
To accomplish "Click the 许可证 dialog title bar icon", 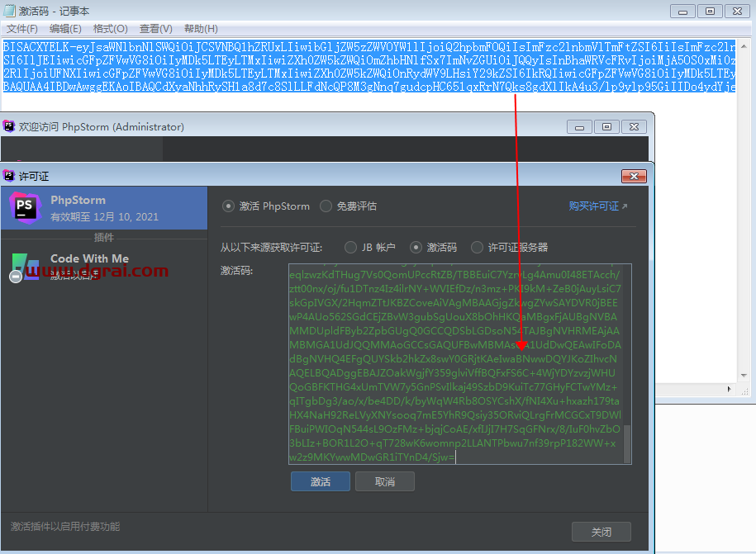I will tap(9, 176).
